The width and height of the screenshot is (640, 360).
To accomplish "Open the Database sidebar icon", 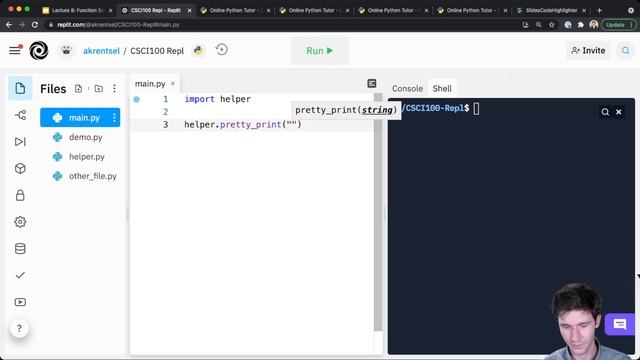I will pyautogui.click(x=20, y=249).
